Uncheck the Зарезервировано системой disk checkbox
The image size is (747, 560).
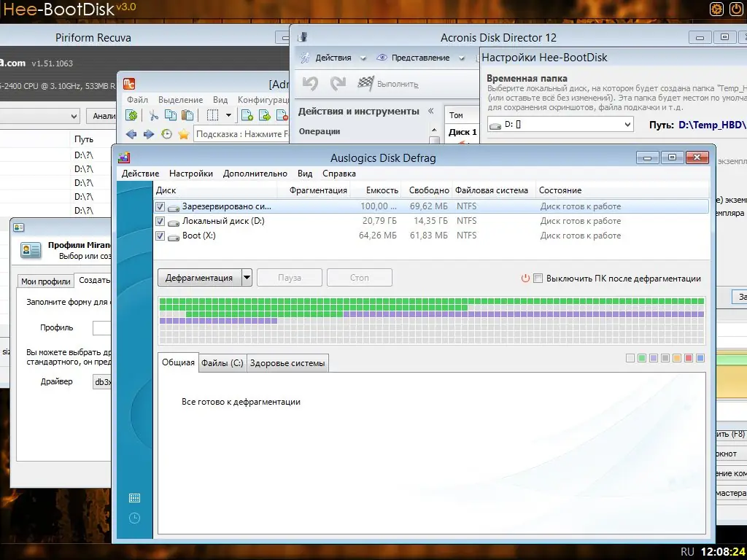click(x=160, y=206)
